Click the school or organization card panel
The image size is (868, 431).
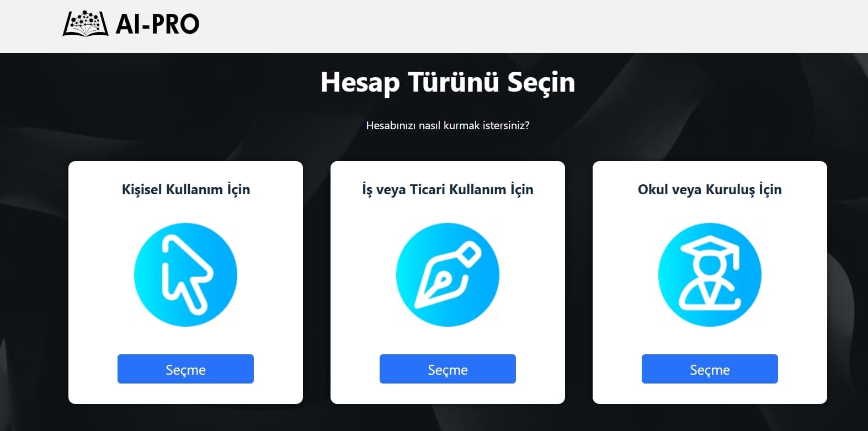coord(710,283)
